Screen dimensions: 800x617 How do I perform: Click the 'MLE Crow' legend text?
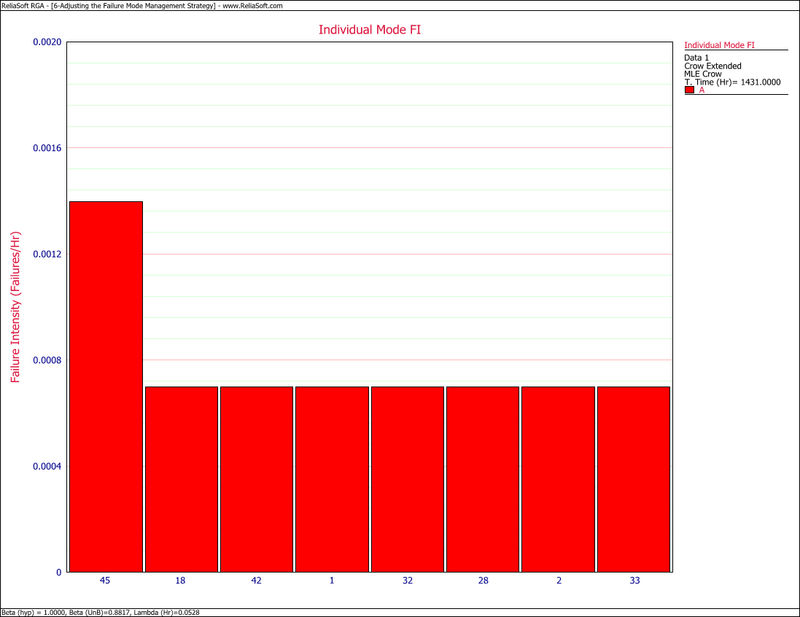[x=703, y=74]
